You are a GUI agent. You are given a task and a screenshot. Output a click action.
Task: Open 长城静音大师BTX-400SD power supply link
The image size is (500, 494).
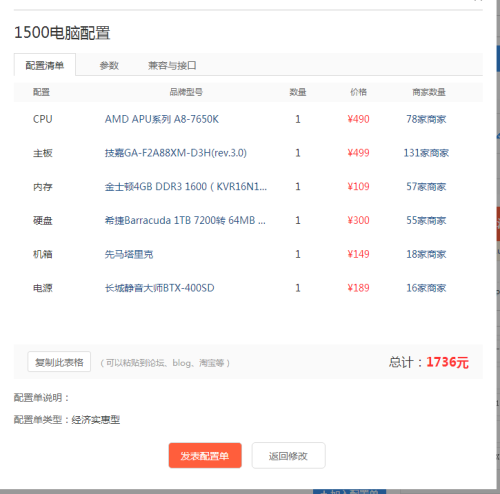pyautogui.click(x=159, y=288)
